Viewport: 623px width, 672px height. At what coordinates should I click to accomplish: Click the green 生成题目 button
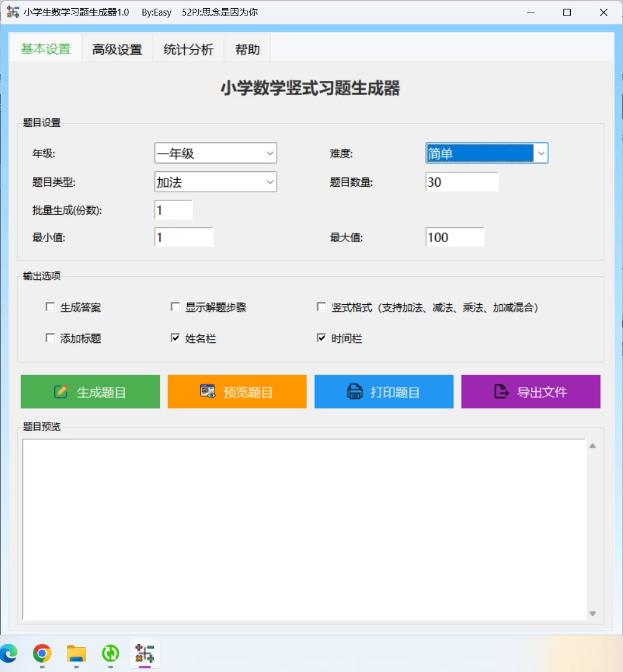(x=90, y=392)
